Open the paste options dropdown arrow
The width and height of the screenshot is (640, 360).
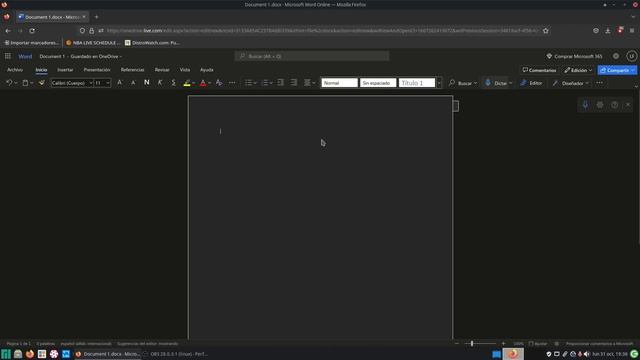[x=32, y=83]
